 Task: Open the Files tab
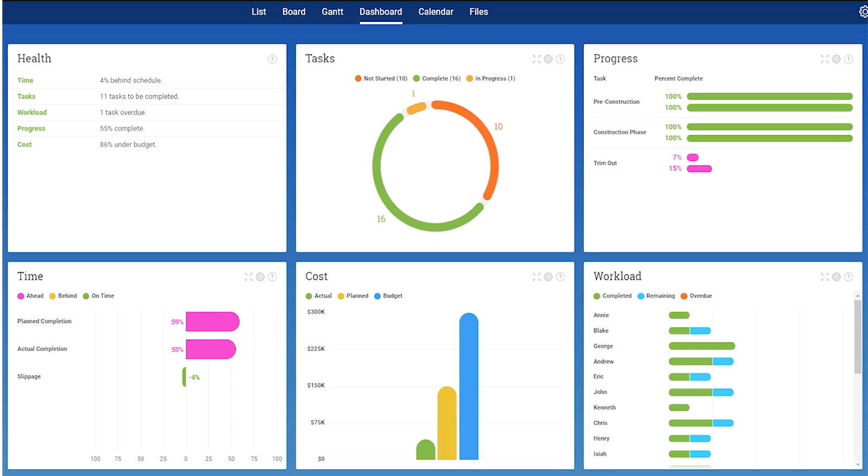(x=478, y=11)
